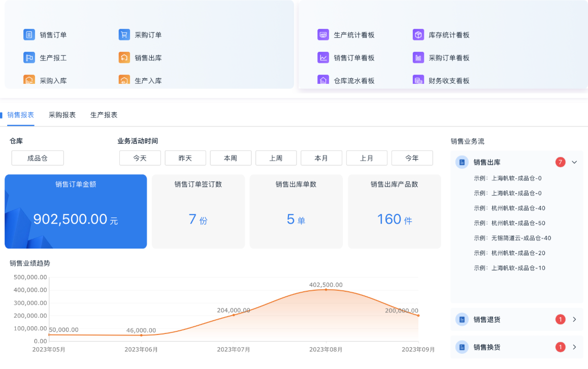Image resolution: width=588 pixels, height=369 pixels.
Task: Choose the 今年 time filter
Action: (x=412, y=158)
